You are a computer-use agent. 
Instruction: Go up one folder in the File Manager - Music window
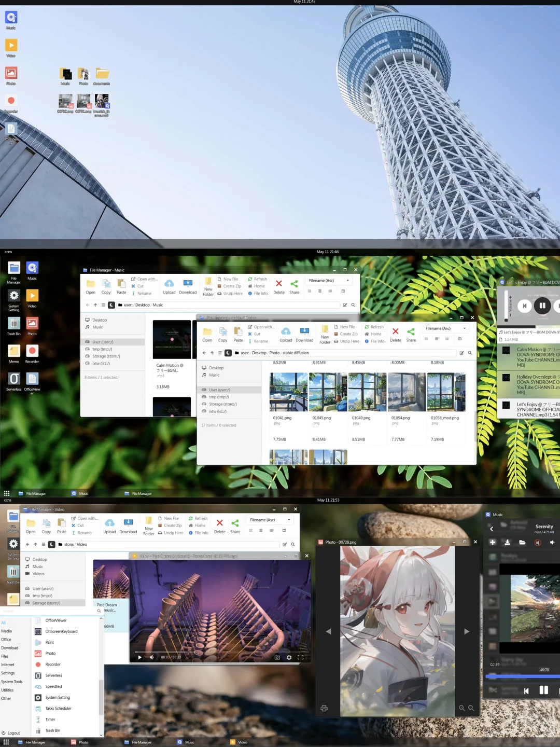point(95,305)
